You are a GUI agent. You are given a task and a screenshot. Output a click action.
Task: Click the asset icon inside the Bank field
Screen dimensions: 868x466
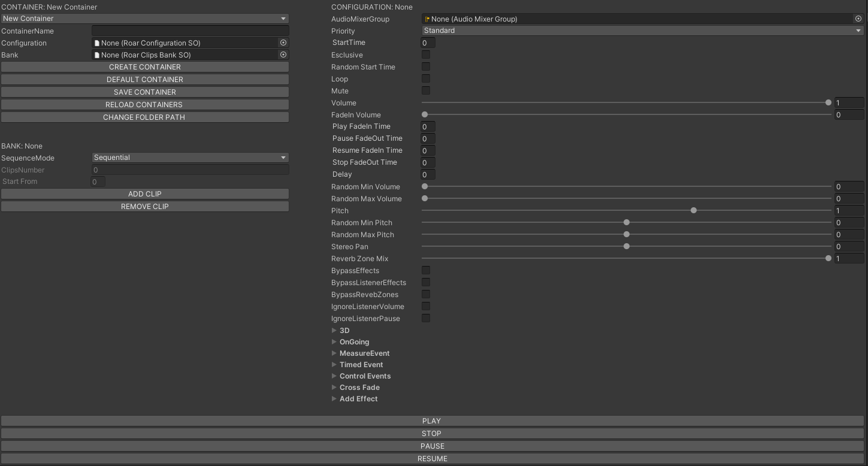[x=98, y=55]
